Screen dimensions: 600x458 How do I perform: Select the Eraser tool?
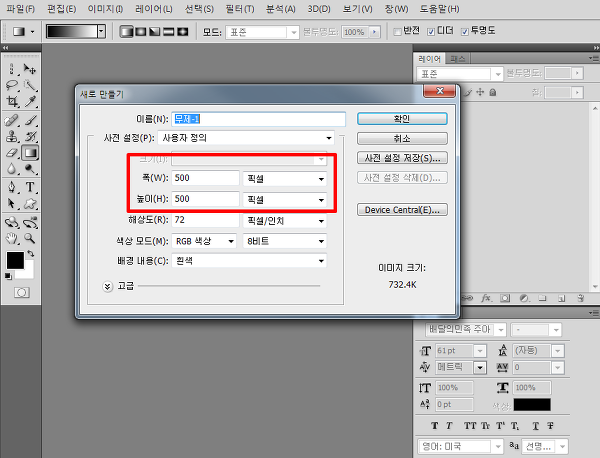[12, 153]
